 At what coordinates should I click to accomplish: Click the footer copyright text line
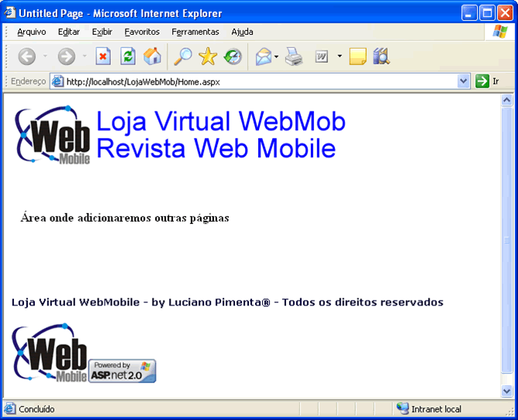(227, 302)
